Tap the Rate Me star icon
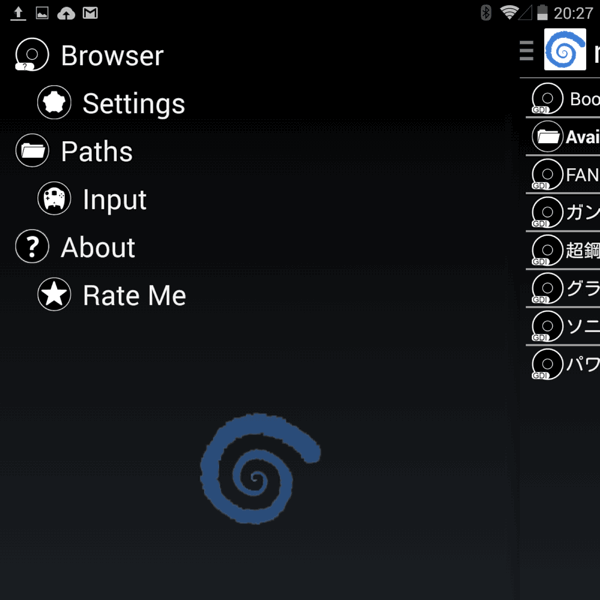This screenshot has width=600, height=600. pyautogui.click(x=54, y=295)
